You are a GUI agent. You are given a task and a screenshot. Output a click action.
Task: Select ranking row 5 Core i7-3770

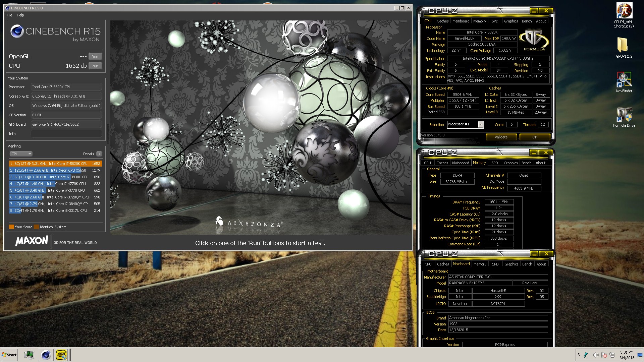click(x=55, y=190)
